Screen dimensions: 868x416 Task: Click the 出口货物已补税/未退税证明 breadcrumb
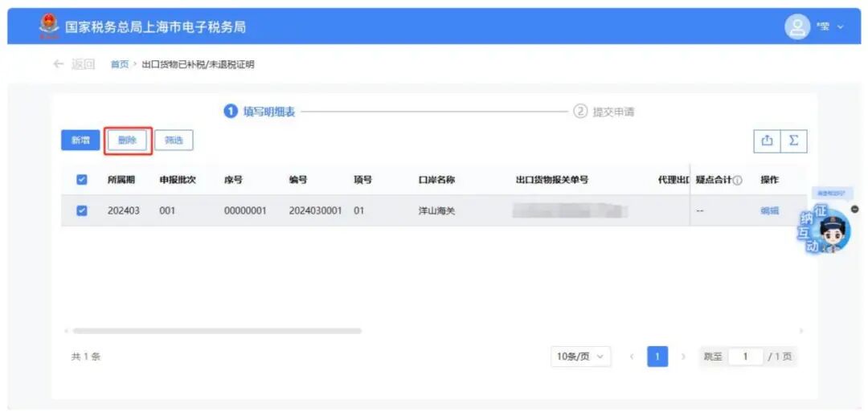point(199,65)
